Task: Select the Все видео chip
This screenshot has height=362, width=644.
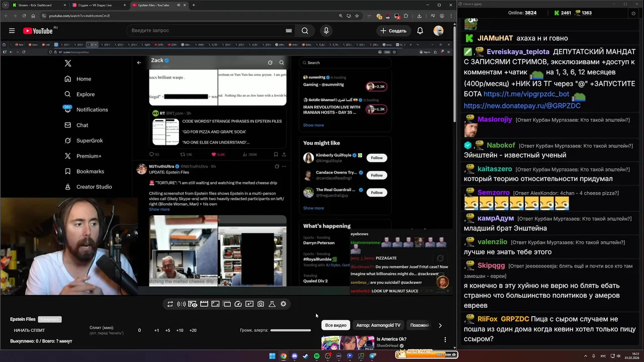Action: click(x=336, y=325)
